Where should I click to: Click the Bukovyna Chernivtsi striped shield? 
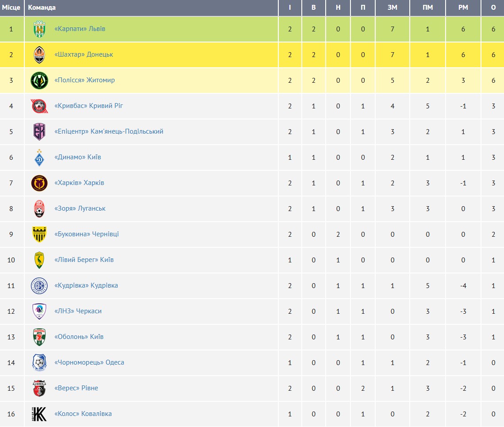pyautogui.click(x=39, y=234)
